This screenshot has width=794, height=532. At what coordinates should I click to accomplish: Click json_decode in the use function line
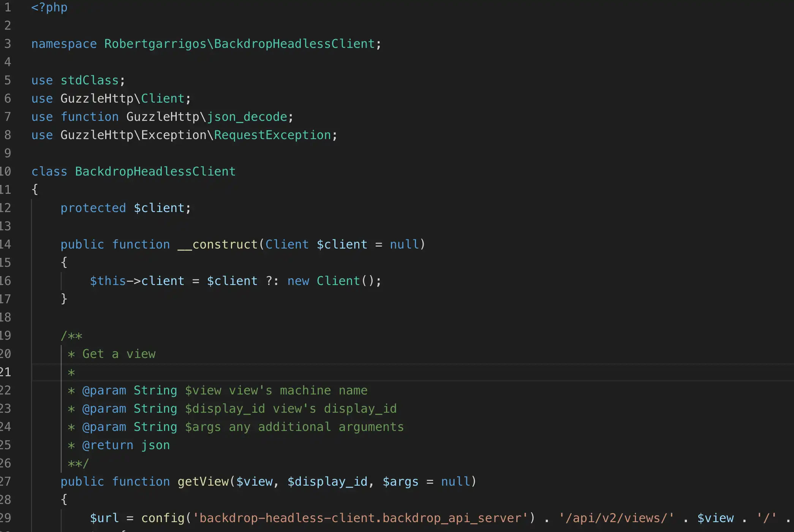pos(247,117)
